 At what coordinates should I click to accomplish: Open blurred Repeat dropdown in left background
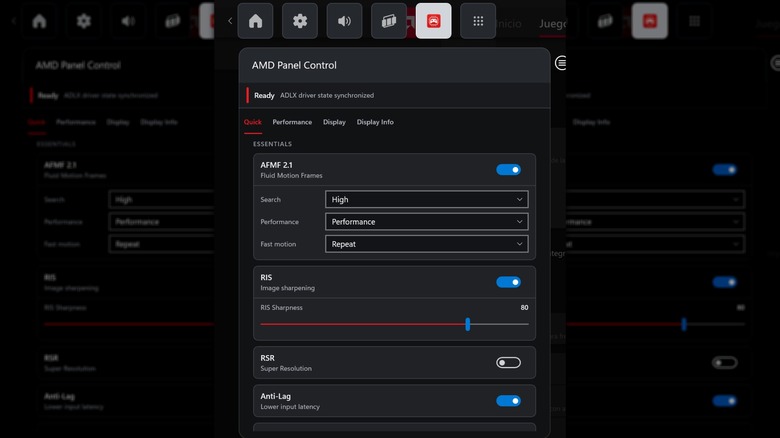coord(162,244)
